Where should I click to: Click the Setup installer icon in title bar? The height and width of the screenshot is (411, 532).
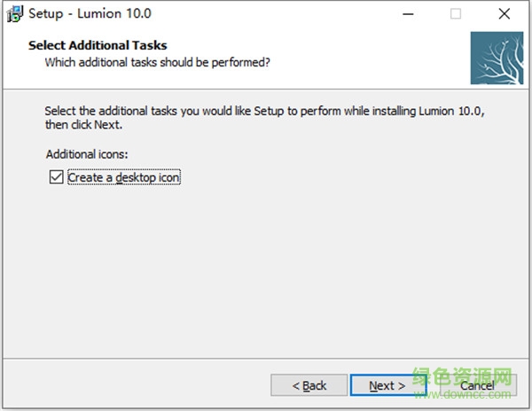click(13, 14)
